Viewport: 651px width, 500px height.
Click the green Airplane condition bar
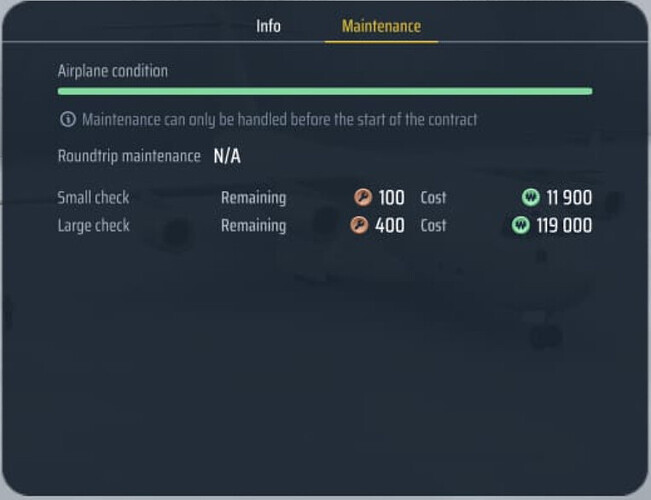pos(325,91)
